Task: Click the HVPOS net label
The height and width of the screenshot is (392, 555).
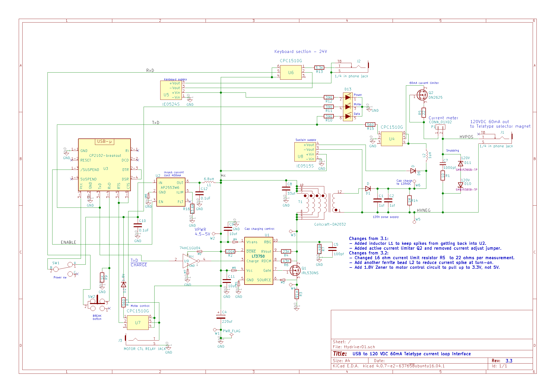Action: pyautogui.click(x=466, y=137)
